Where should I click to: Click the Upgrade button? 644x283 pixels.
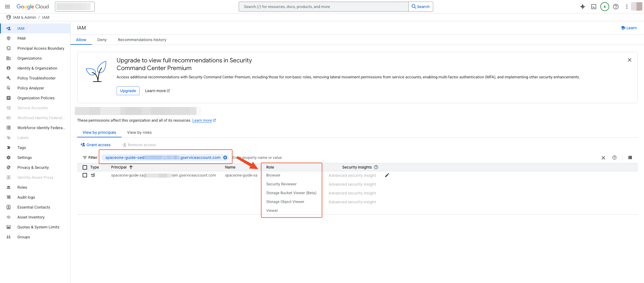pyautogui.click(x=128, y=91)
